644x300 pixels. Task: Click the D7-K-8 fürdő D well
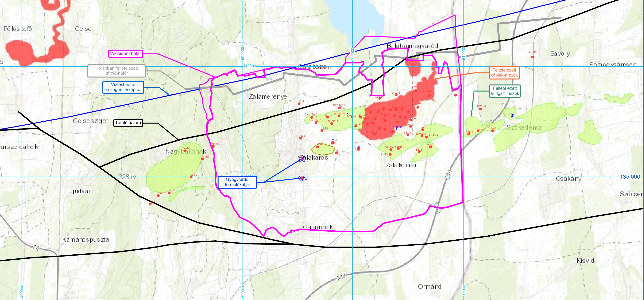(302, 178)
